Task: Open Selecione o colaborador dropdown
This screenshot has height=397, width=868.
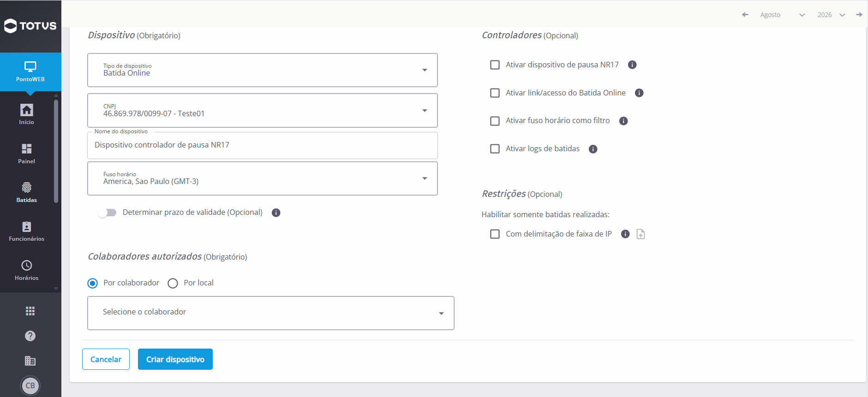Action: click(x=271, y=313)
